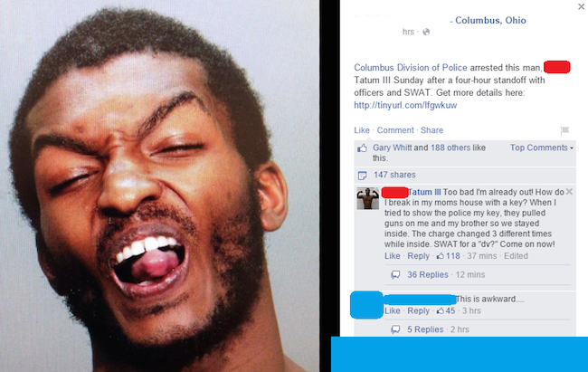Click the globe public privacy icon

[426, 32]
